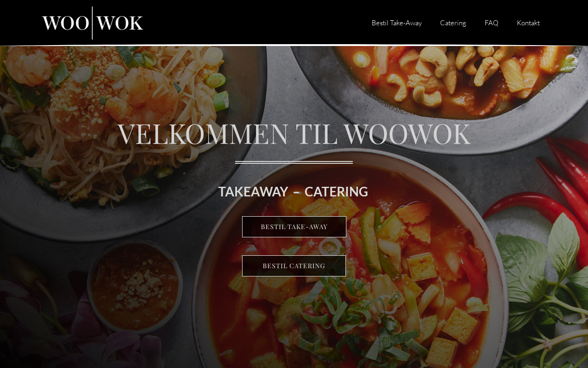Click the BESTIL TAKE-AWAY outlined button
The width and height of the screenshot is (588, 368).
[294, 227]
